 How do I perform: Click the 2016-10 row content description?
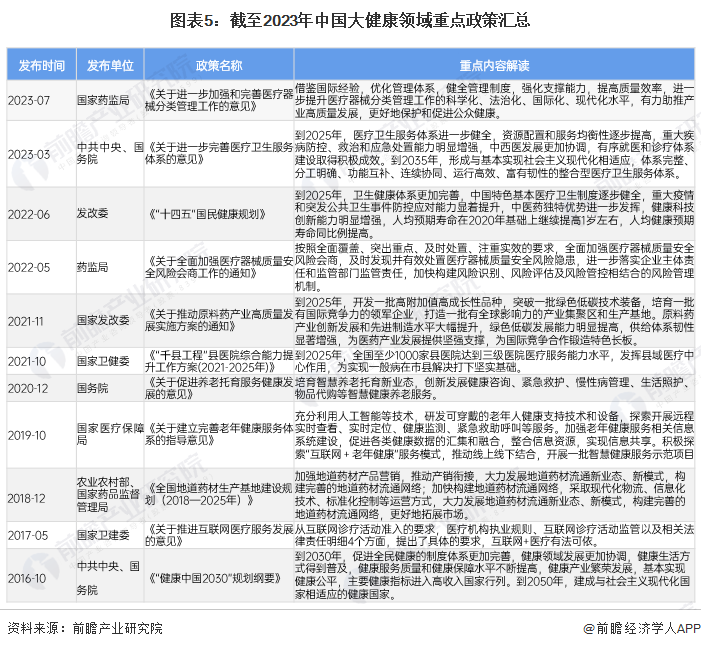493,575
